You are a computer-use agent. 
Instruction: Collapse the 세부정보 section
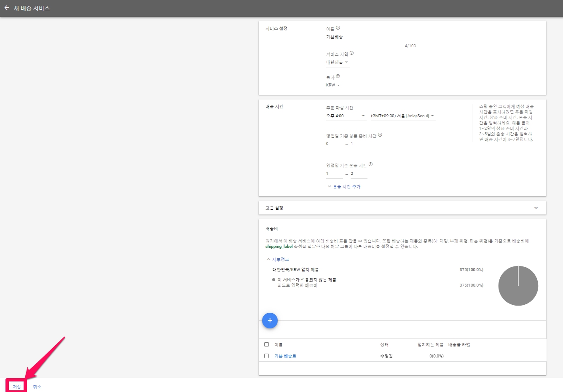[x=278, y=259]
